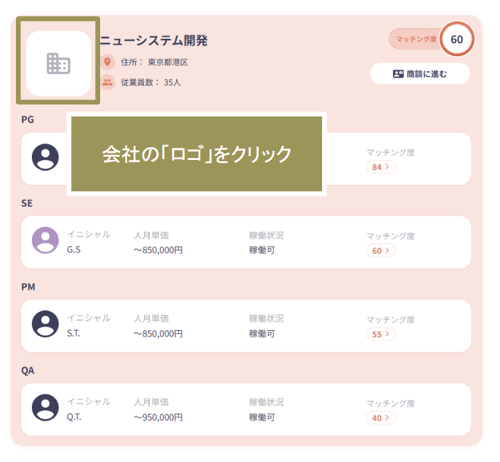Open matching score 84 chevron badge
The image size is (500, 462).
click(x=381, y=167)
